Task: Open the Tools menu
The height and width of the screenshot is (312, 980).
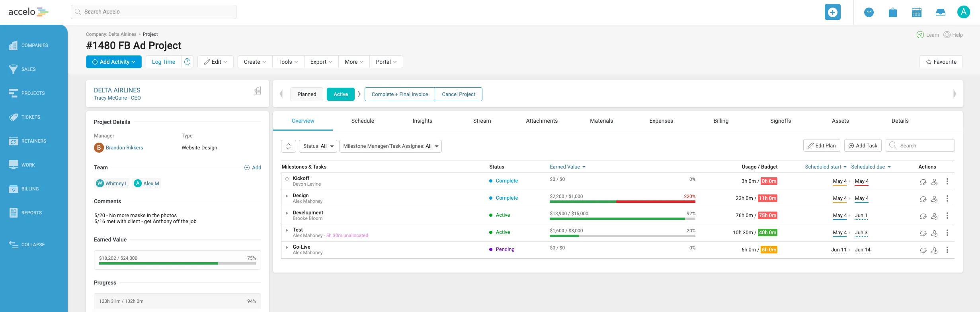Action: [x=288, y=62]
